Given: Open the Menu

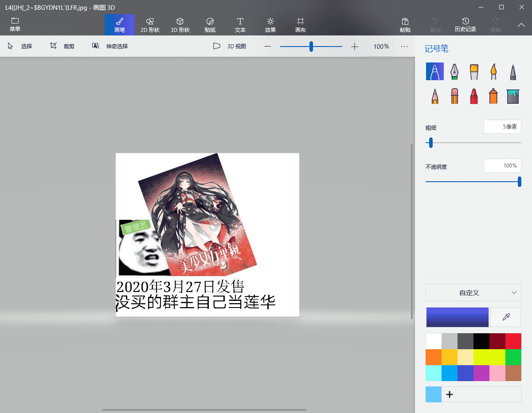Looking at the screenshot, I should pyautogui.click(x=15, y=24).
